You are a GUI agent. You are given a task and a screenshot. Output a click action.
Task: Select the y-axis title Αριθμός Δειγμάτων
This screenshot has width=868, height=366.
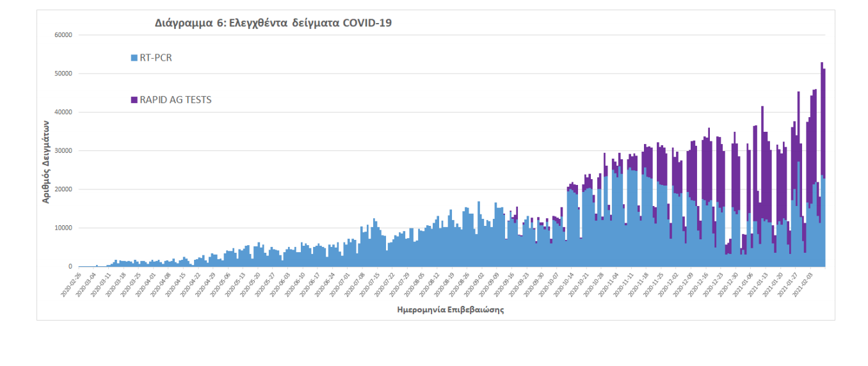pyautogui.click(x=46, y=151)
